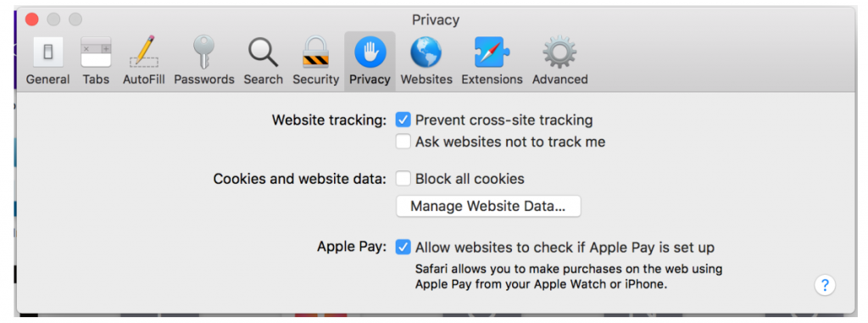Screen dimensions: 868x323
Task: Select the Search magnifying glass icon
Action: pyautogui.click(x=263, y=53)
